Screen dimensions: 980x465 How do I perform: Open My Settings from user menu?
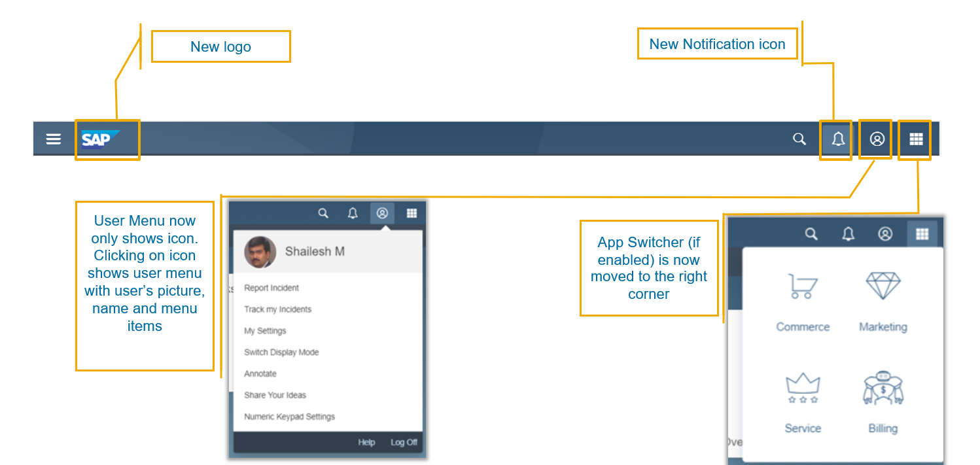point(265,331)
